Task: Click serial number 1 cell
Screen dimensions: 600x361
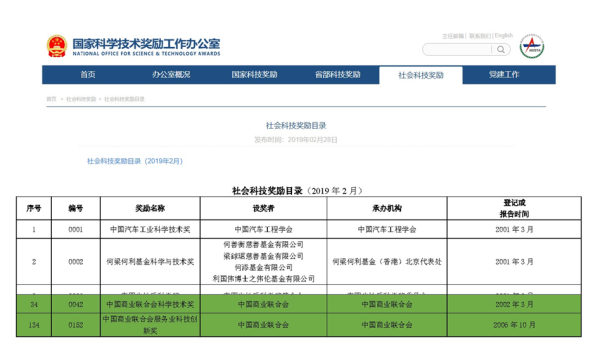Action: 34,229
